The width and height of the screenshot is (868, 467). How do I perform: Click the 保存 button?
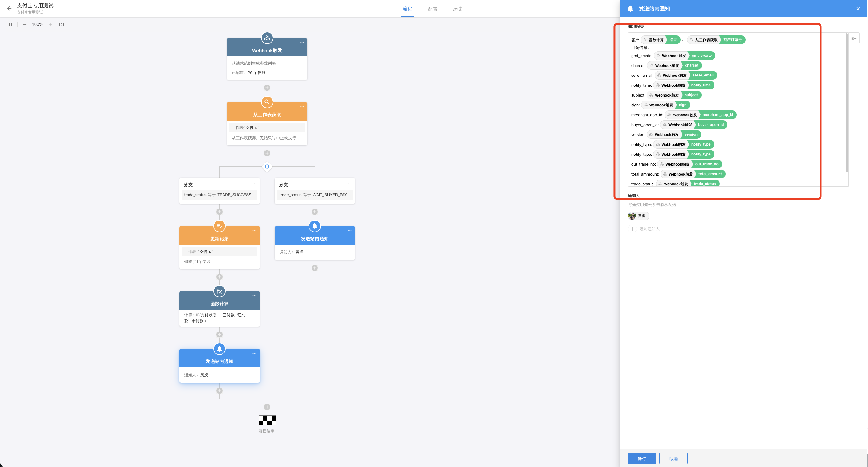641,458
